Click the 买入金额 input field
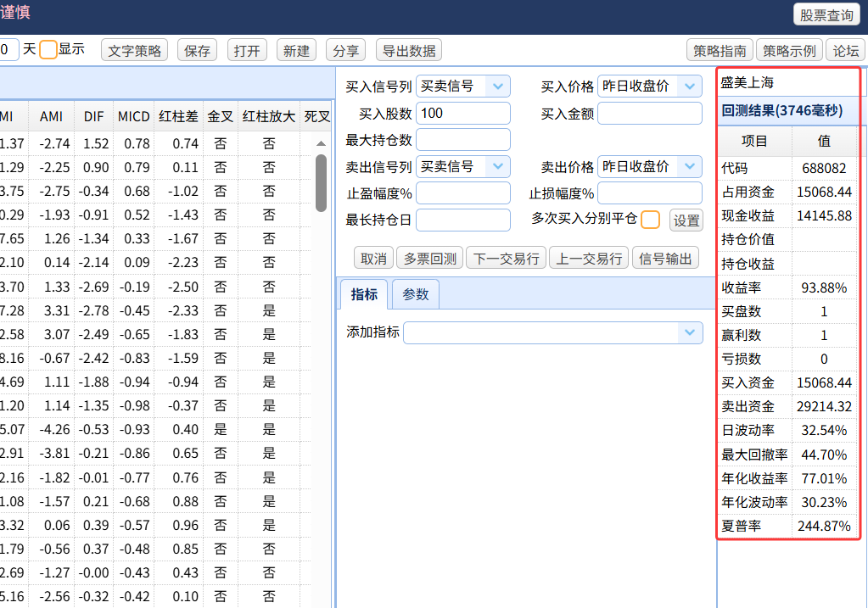Image resolution: width=868 pixels, height=608 pixels. (x=650, y=114)
